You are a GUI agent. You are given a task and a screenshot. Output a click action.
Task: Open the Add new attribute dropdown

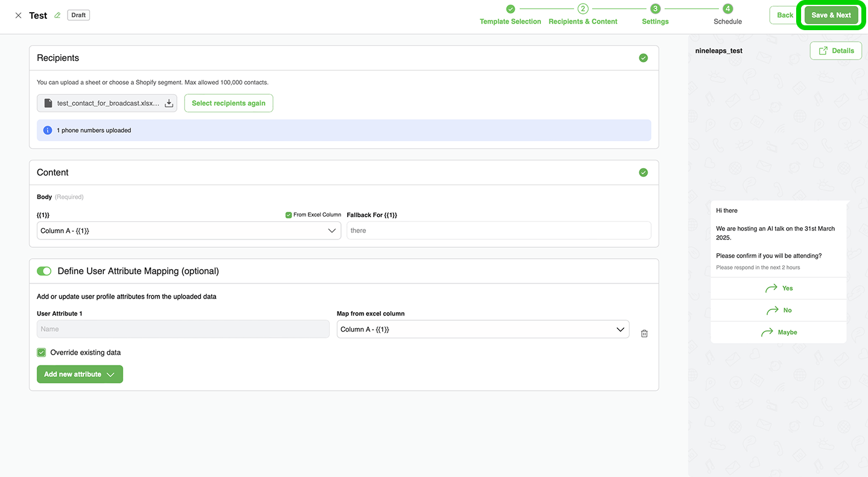pos(80,374)
